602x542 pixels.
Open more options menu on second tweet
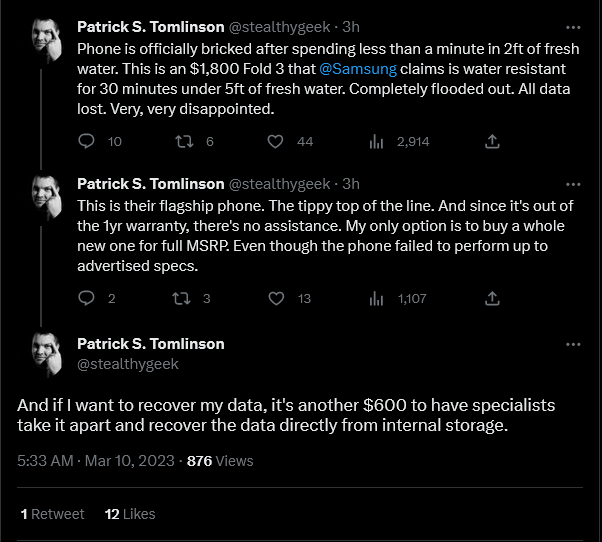pyautogui.click(x=573, y=184)
